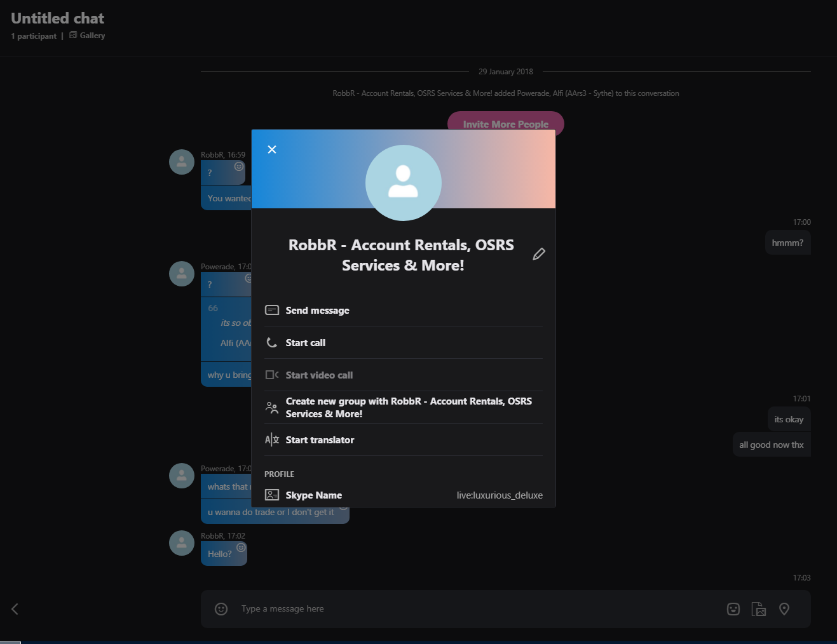Click the 1 participant link

click(34, 36)
